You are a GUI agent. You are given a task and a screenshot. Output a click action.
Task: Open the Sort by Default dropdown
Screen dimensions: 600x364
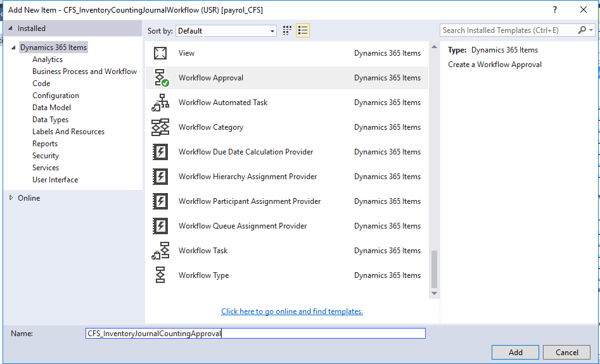(x=226, y=31)
